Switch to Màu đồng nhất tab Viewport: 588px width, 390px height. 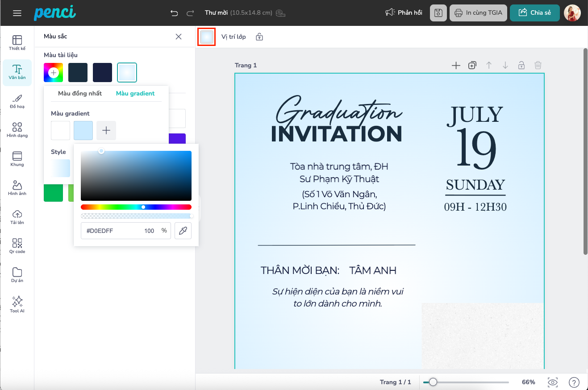click(80, 93)
